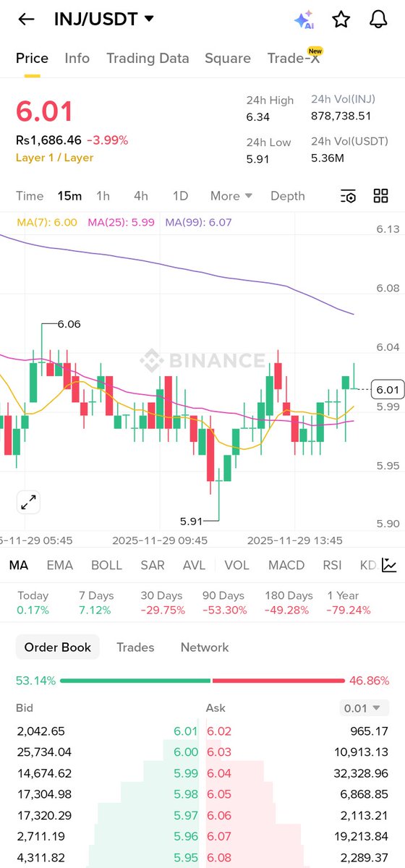Tap the 5.98 bid price row
This screenshot has width=405, height=868.
pos(107,794)
